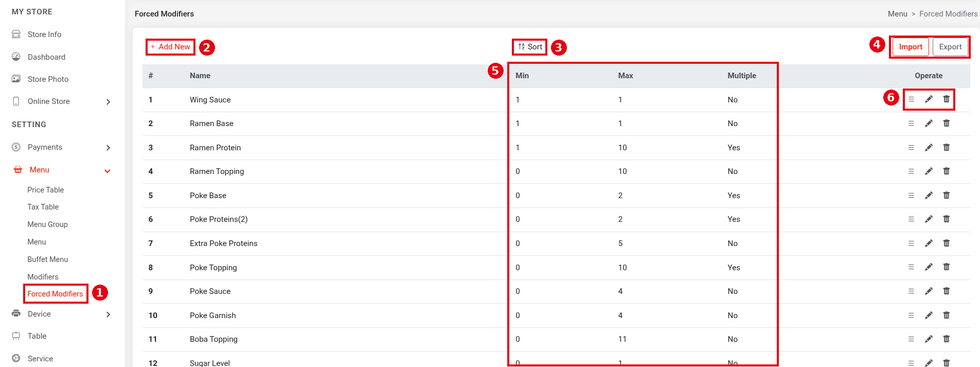Click trash icon for Poke Base

(947, 195)
